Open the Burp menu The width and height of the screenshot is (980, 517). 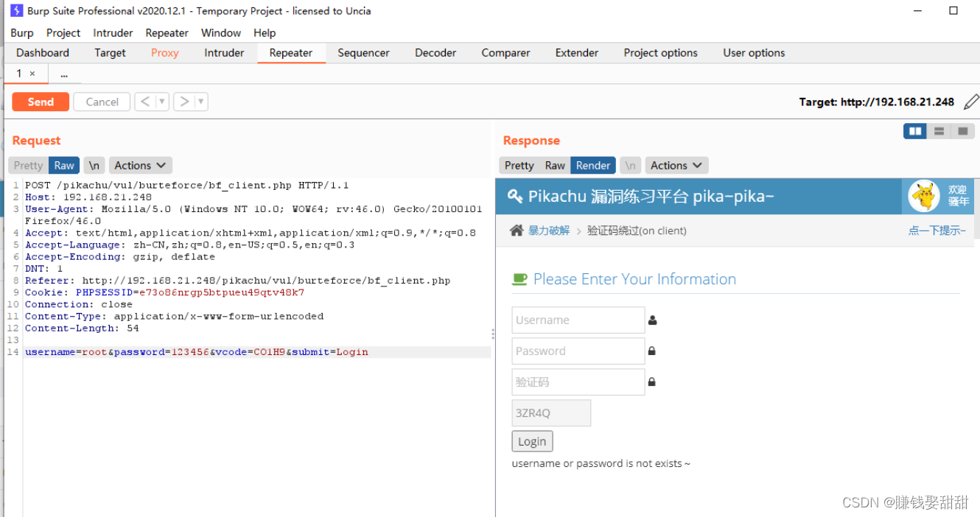[22, 32]
